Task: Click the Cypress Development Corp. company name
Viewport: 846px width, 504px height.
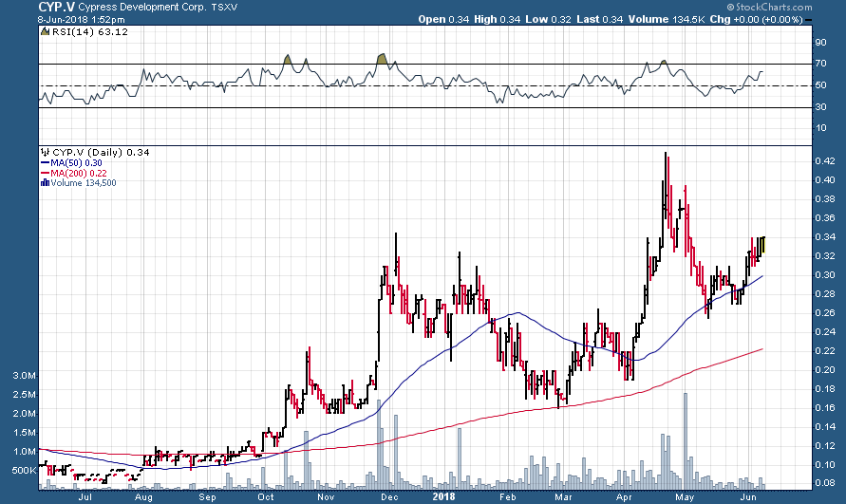Action: coord(141,8)
